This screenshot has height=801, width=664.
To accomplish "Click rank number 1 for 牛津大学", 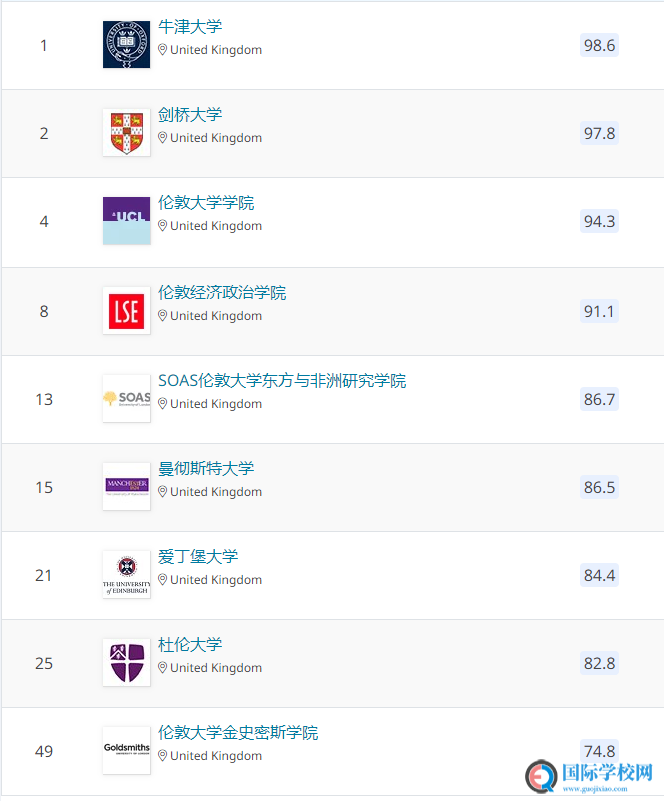I will (x=44, y=45).
